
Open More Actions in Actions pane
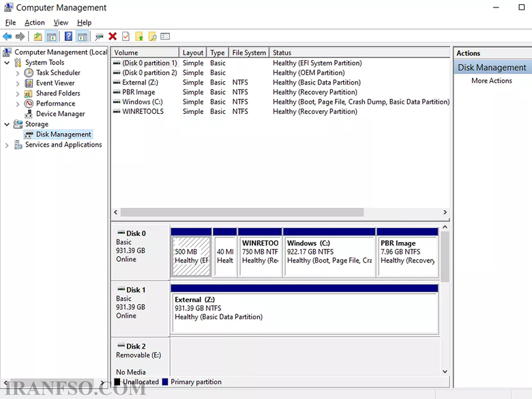(x=492, y=80)
